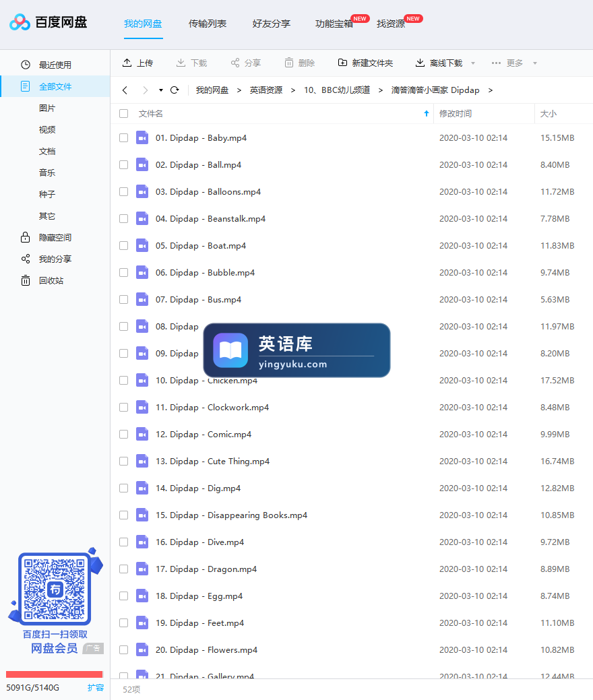Open the 功能宝箱 tab
The height and width of the screenshot is (700, 593).
point(334,24)
